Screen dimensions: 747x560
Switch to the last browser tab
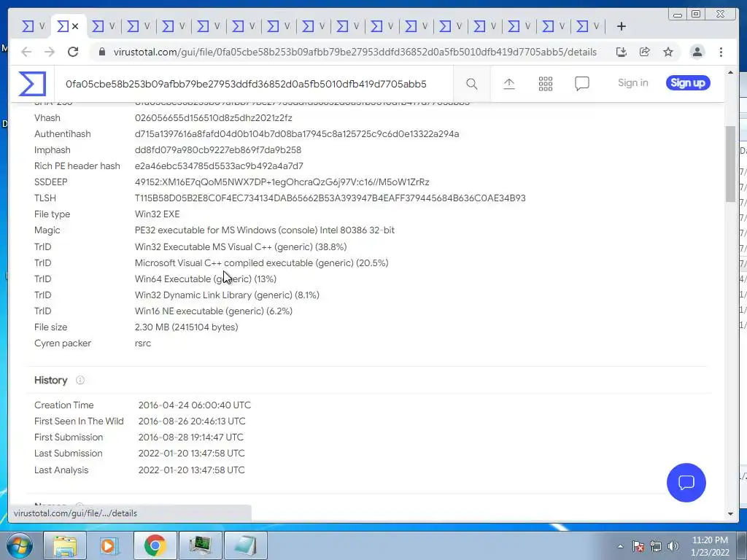(x=587, y=26)
